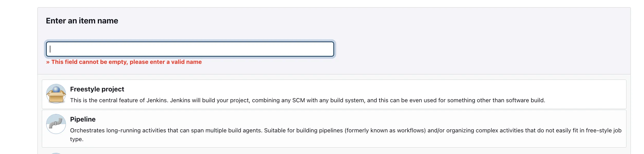Click the "Enter an item name" heading
Viewport: 644px width, 154px height.
click(82, 21)
